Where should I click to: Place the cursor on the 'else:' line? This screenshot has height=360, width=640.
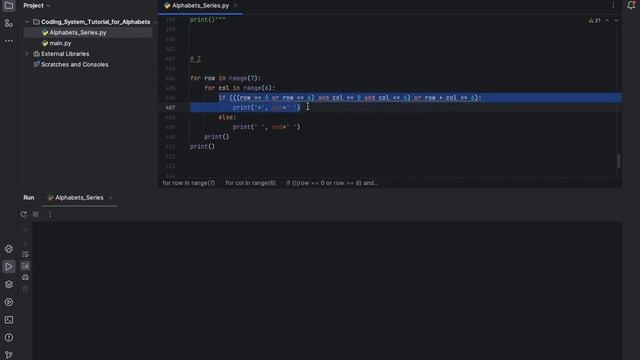click(227, 117)
